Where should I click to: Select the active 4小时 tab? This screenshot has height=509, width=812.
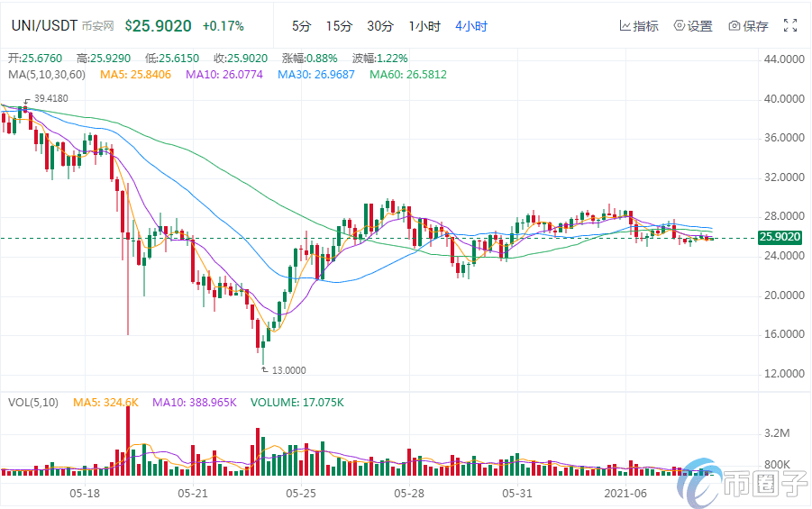[x=470, y=26]
